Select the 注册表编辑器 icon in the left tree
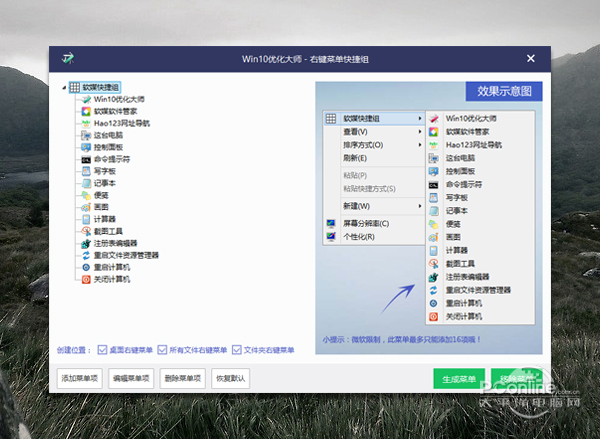The image size is (600, 439). [x=86, y=243]
